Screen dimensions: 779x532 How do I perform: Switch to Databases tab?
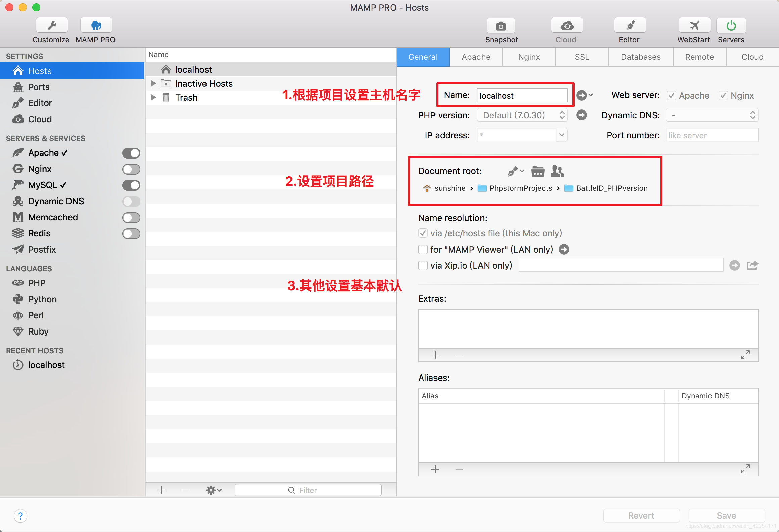(641, 57)
